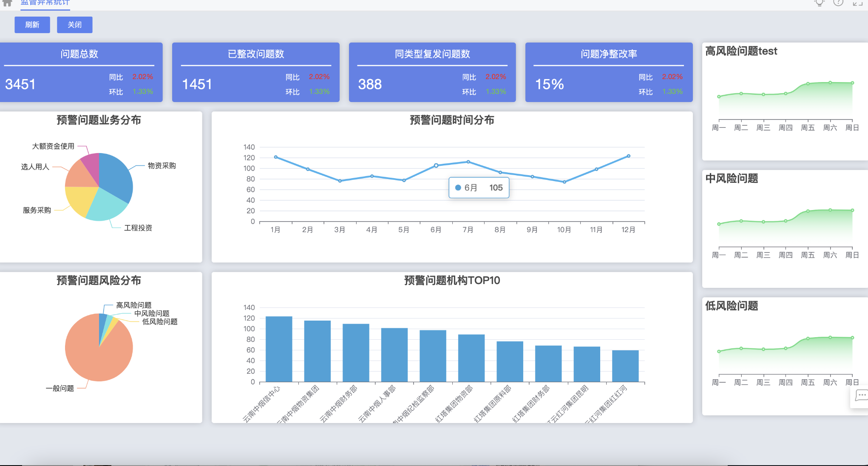Screen dimensions: 868x466
Task: Click the green 环比 1.33% in 问题净整改率 card
Action: (672, 92)
